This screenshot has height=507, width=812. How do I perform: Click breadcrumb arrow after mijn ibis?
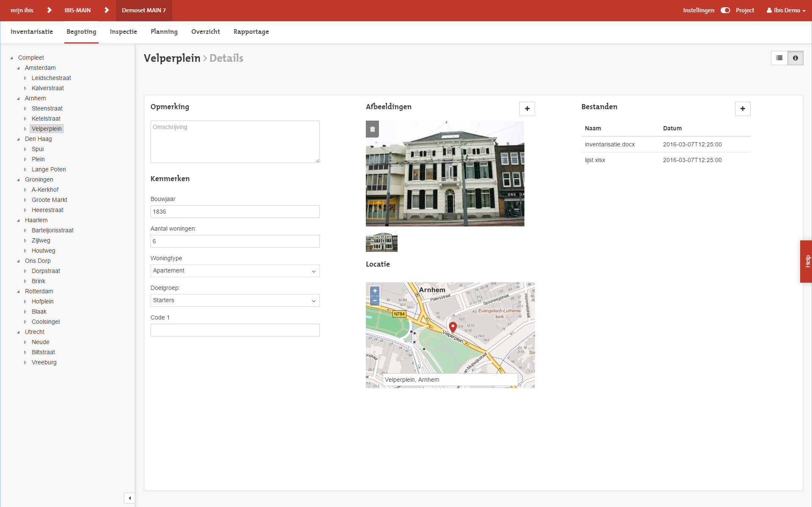coord(49,10)
